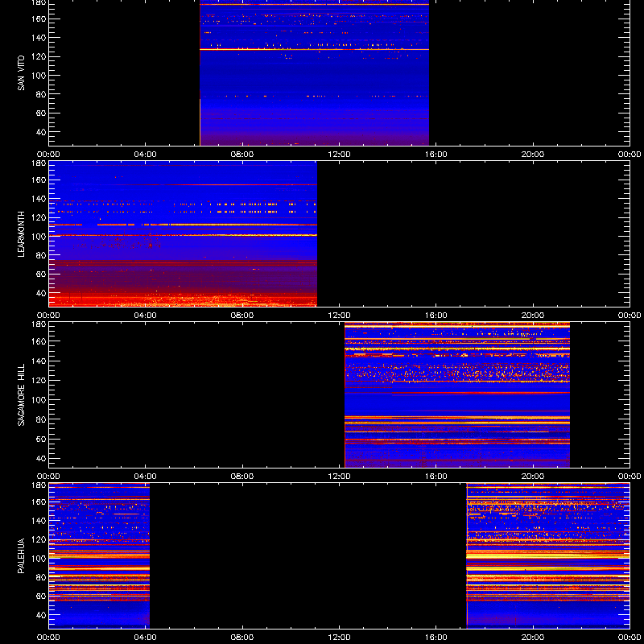Click 20:00 time label under Learmonth panel
The height and width of the screenshot is (644, 644).
pyautogui.click(x=533, y=316)
